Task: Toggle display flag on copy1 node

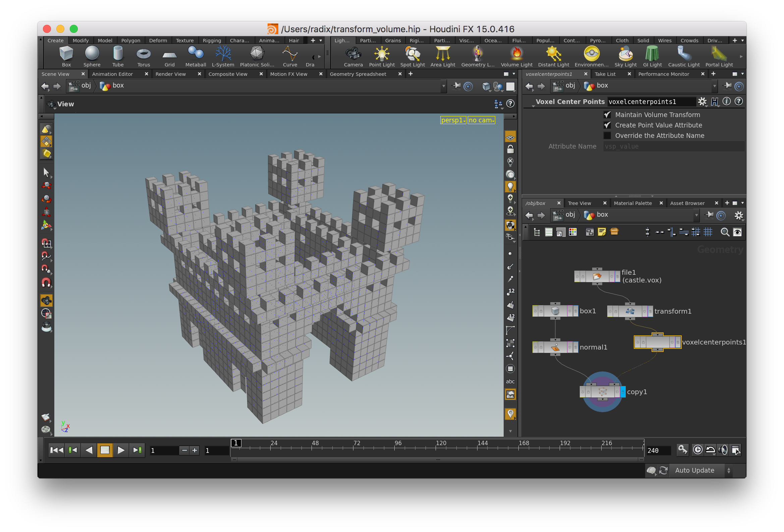Action: tap(623, 392)
